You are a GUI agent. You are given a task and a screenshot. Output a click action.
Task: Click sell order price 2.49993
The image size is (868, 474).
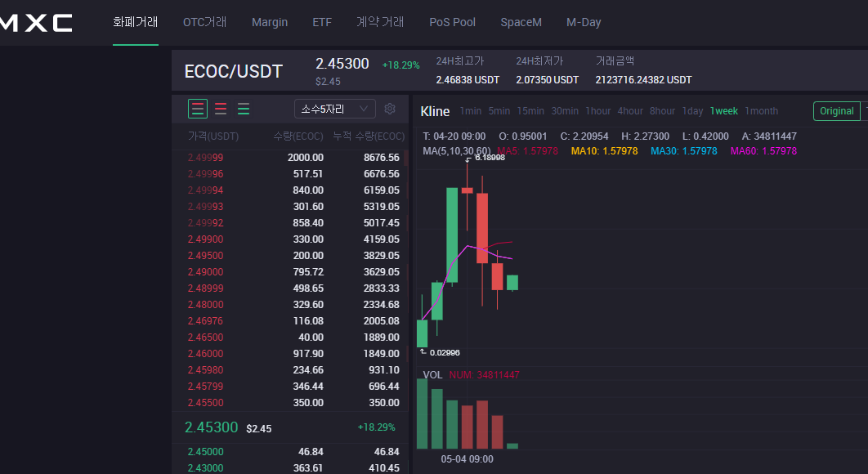click(x=205, y=207)
